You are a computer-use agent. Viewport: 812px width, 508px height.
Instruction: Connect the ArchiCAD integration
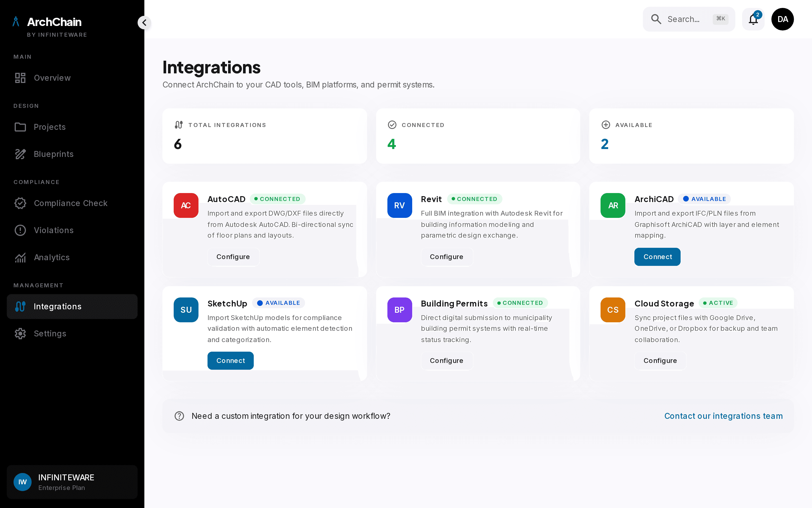tap(657, 257)
